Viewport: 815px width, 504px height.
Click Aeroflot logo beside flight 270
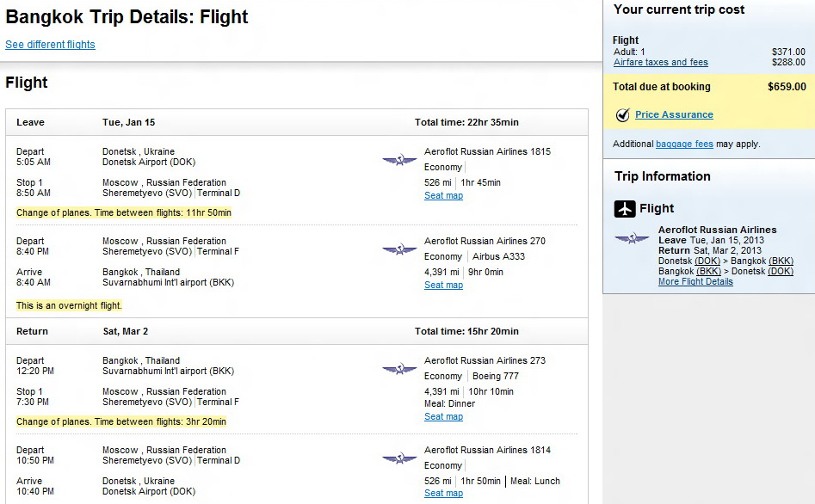[399, 249]
